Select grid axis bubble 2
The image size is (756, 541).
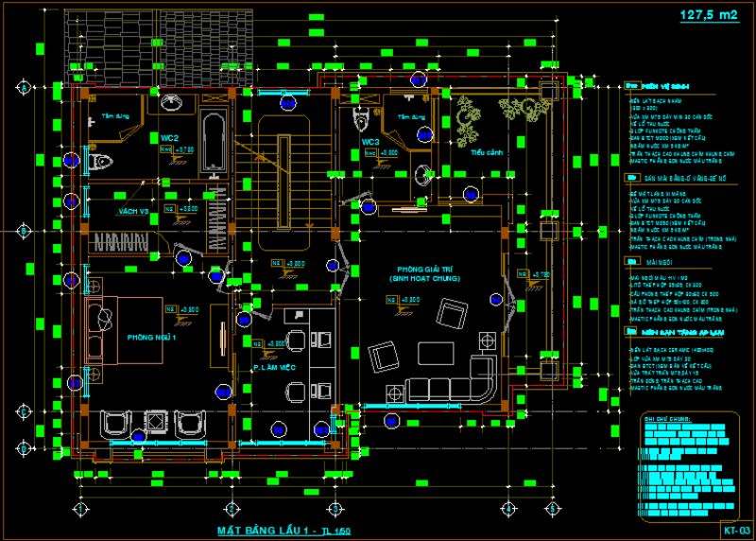(x=232, y=509)
